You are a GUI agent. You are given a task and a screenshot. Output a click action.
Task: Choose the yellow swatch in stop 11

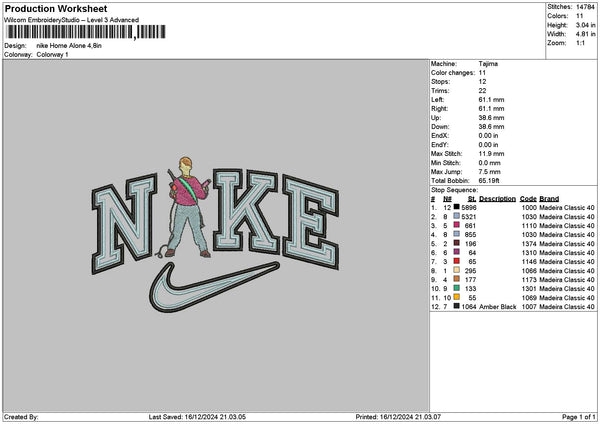[x=457, y=297]
